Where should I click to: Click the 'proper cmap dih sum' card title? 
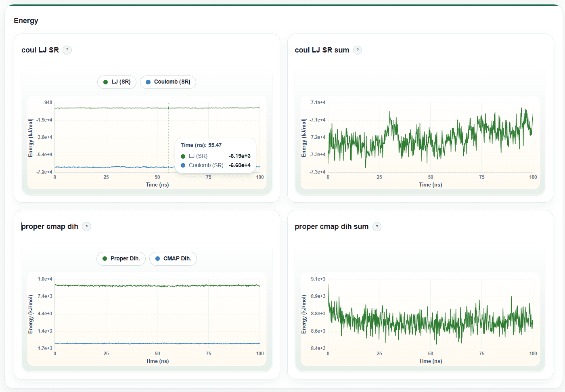(x=332, y=226)
